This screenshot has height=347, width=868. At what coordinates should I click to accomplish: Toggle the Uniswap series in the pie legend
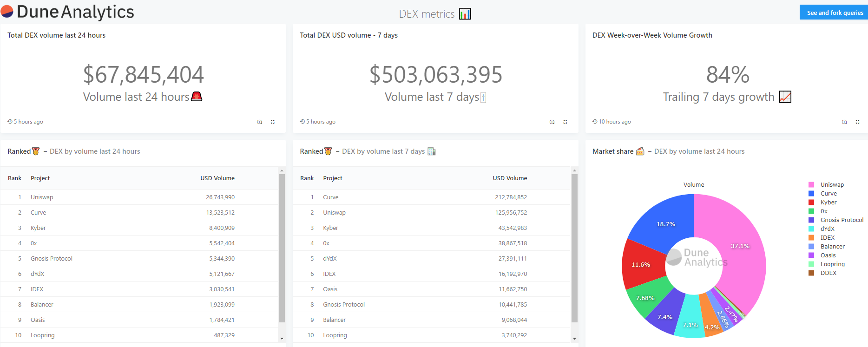[832, 185]
